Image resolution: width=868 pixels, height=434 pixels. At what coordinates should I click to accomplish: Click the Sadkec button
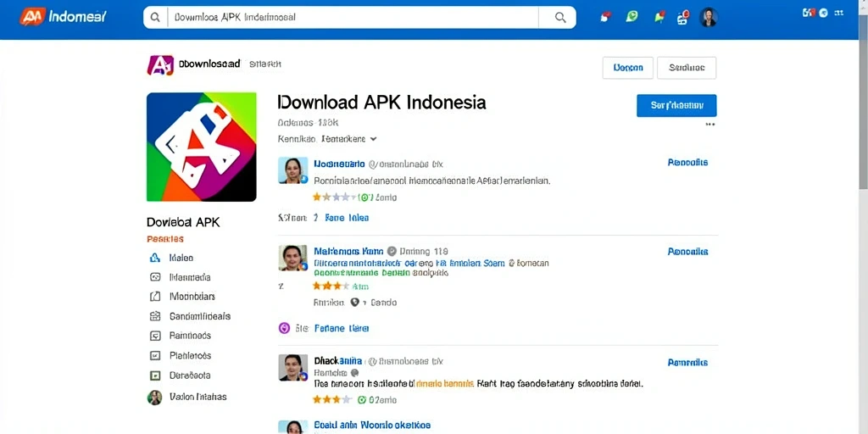(687, 68)
